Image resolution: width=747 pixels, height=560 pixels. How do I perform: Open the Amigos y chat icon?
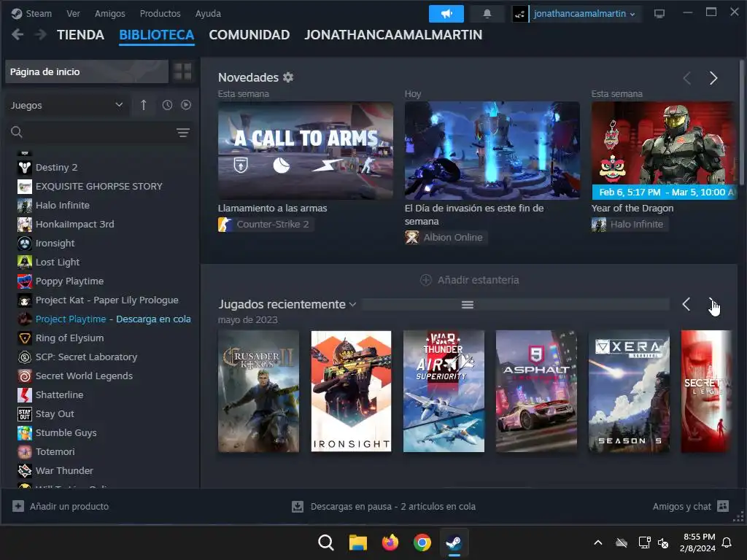[x=723, y=506]
